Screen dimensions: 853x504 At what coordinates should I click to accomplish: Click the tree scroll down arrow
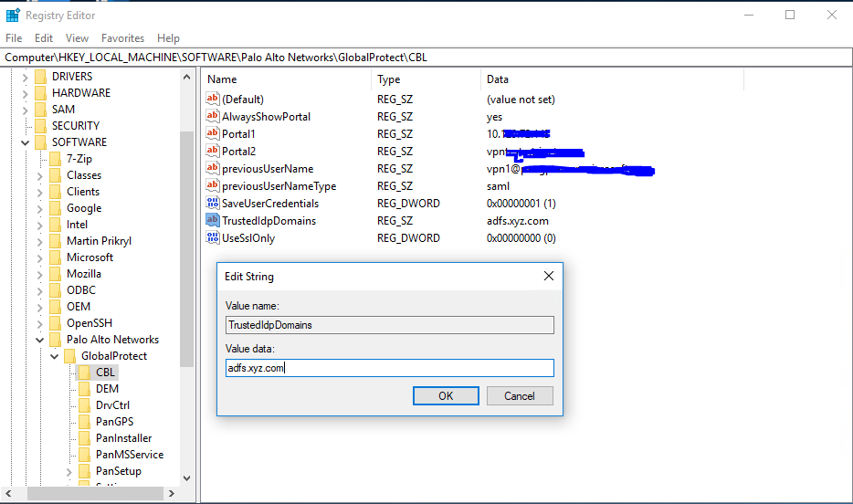[186, 478]
